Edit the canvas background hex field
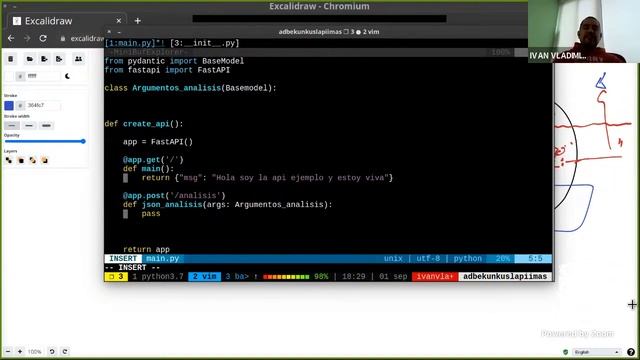The height and width of the screenshot is (360, 640). [42, 76]
